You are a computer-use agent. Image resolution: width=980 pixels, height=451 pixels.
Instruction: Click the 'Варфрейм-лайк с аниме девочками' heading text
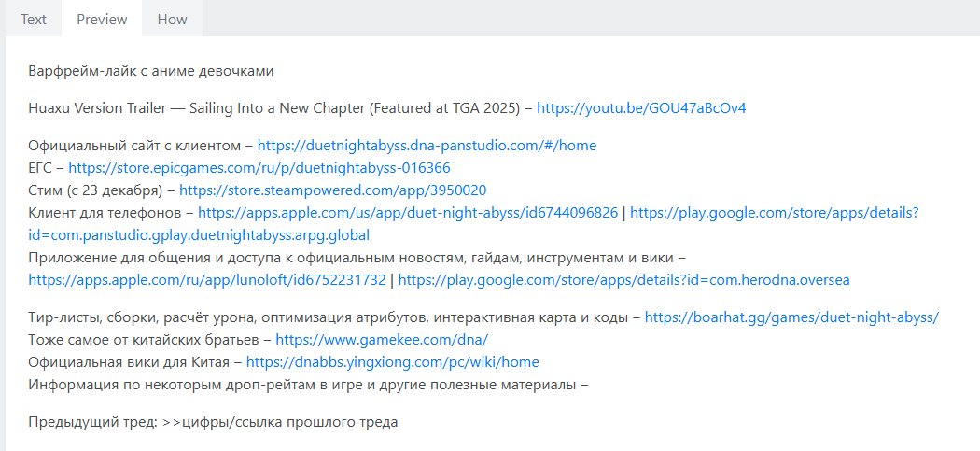(x=151, y=71)
